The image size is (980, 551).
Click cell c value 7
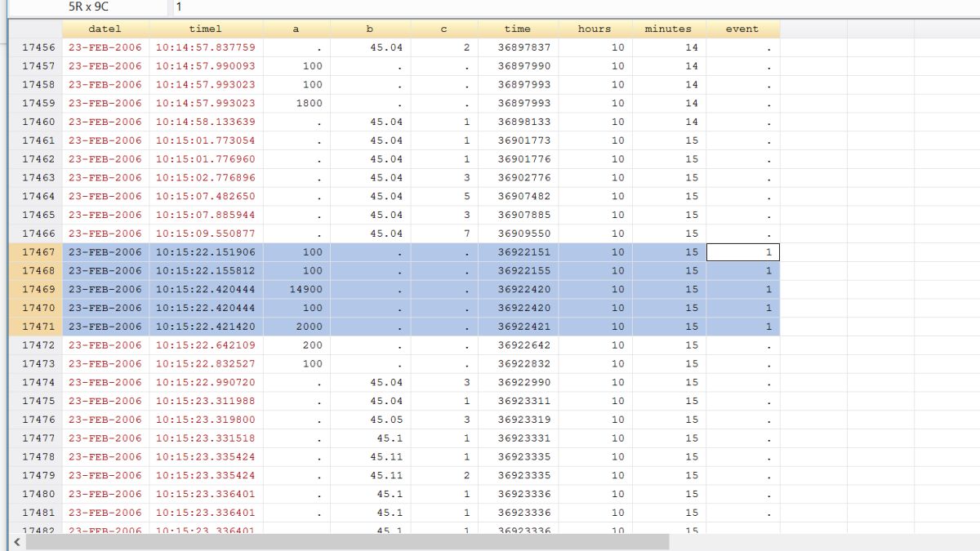443,233
